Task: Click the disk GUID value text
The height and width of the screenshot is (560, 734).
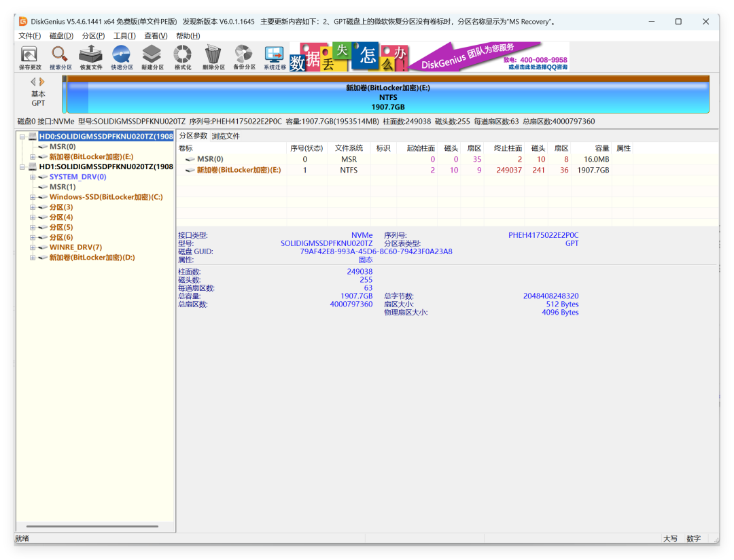Action: click(x=376, y=251)
